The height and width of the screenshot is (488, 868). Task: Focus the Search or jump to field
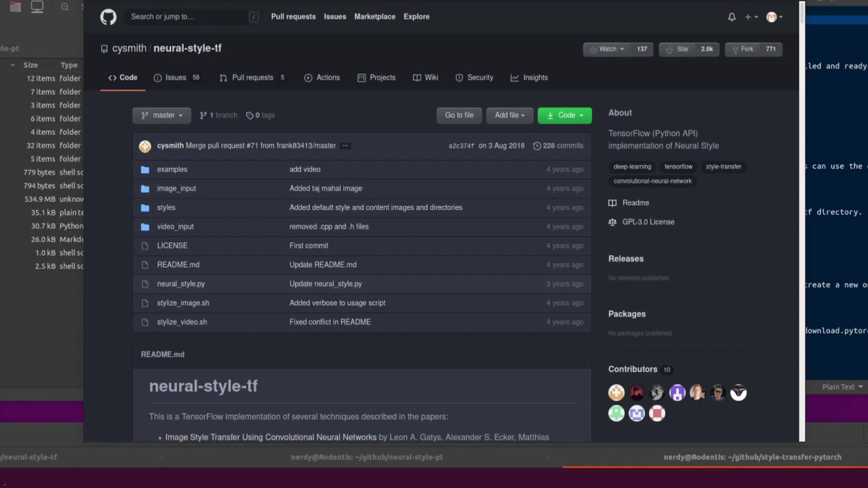pos(193,17)
